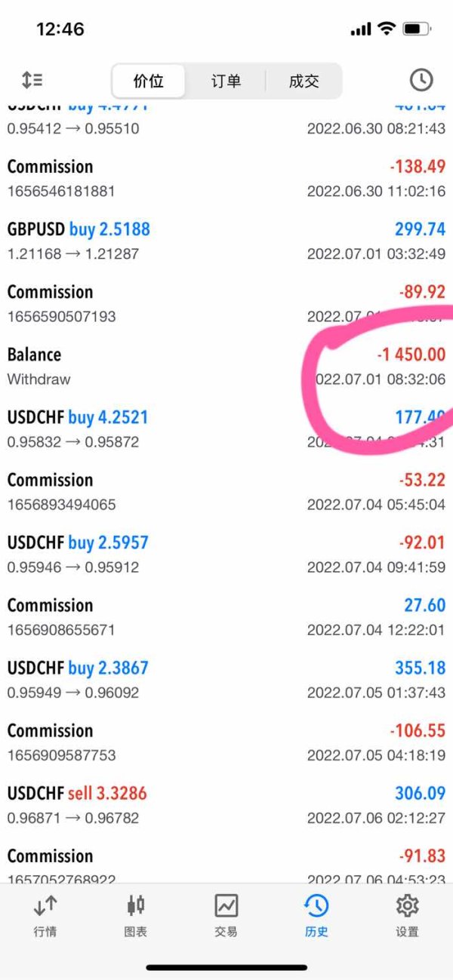This screenshot has height=980, width=453.
Task: Switch to the 价位 segment
Action: 149,81
